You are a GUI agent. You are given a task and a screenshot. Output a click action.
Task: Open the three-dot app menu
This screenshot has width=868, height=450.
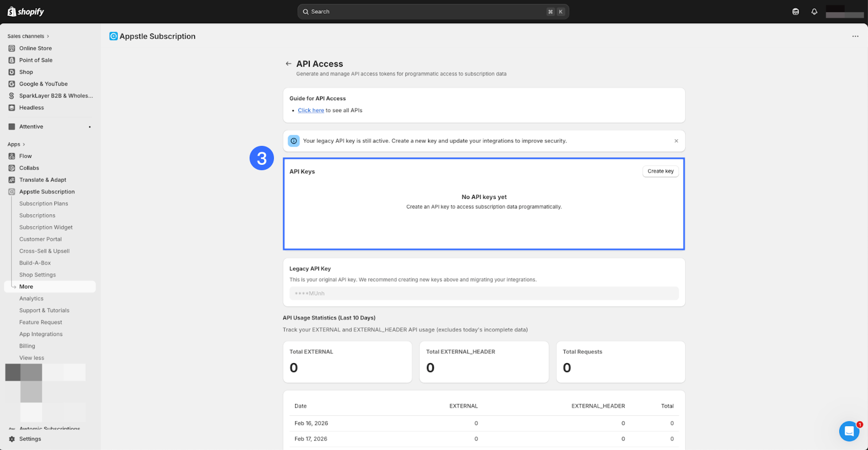[855, 36]
